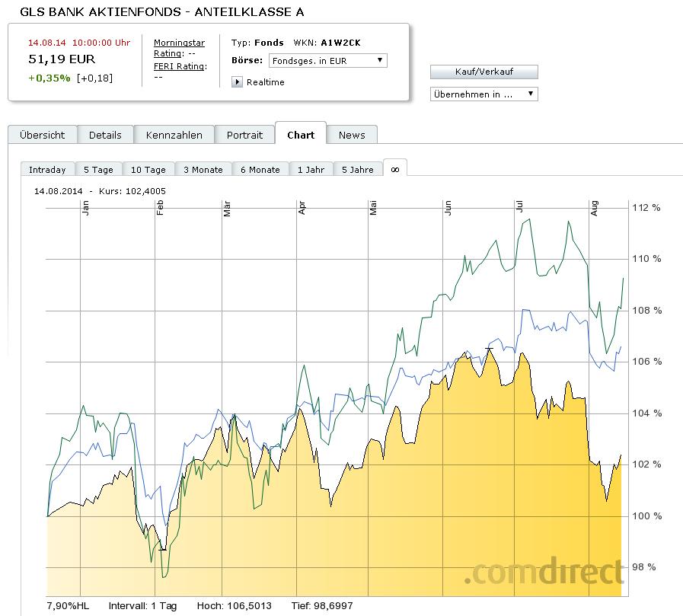The height and width of the screenshot is (616, 683).
Task: Open the FERI Rating link
Action: pos(179,66)
